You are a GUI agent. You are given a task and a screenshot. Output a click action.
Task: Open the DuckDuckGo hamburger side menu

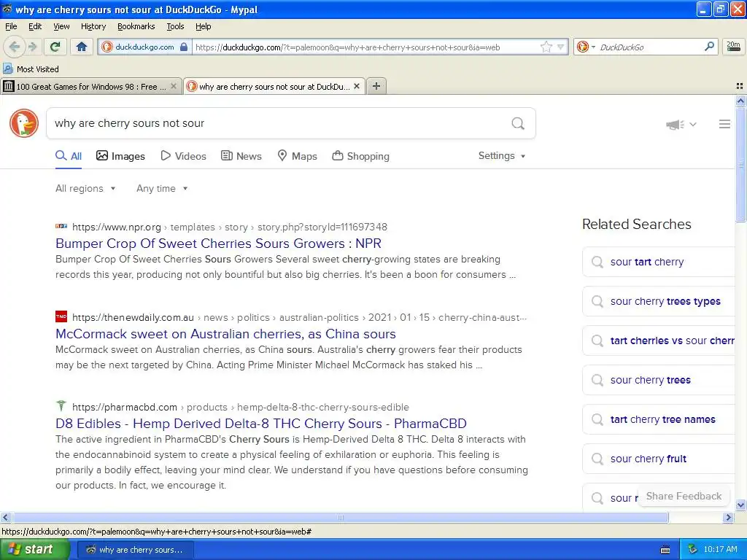[724, 124]
